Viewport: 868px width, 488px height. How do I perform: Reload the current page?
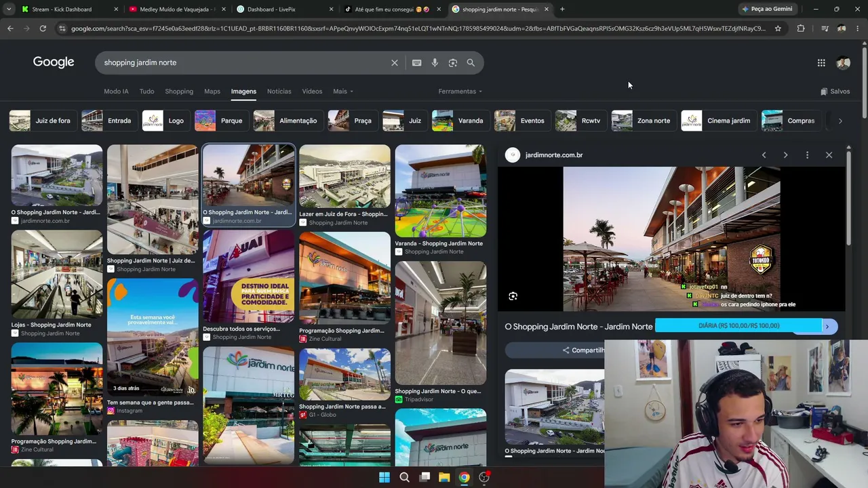coord(43,28)
